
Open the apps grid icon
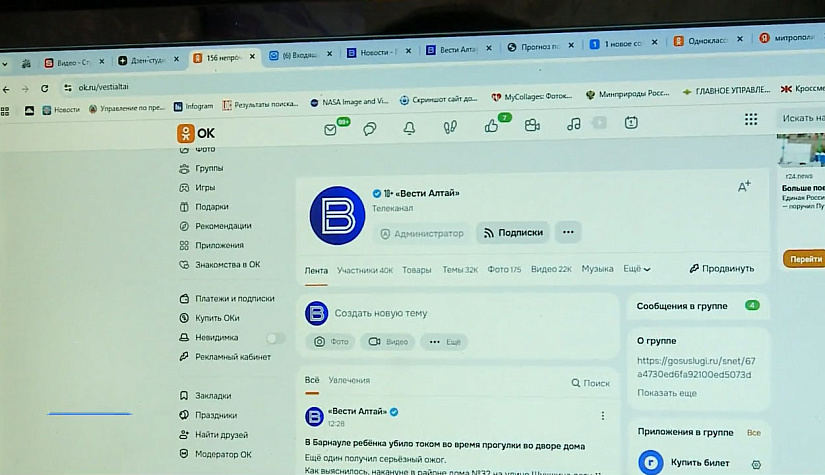(x=751, y=119)
